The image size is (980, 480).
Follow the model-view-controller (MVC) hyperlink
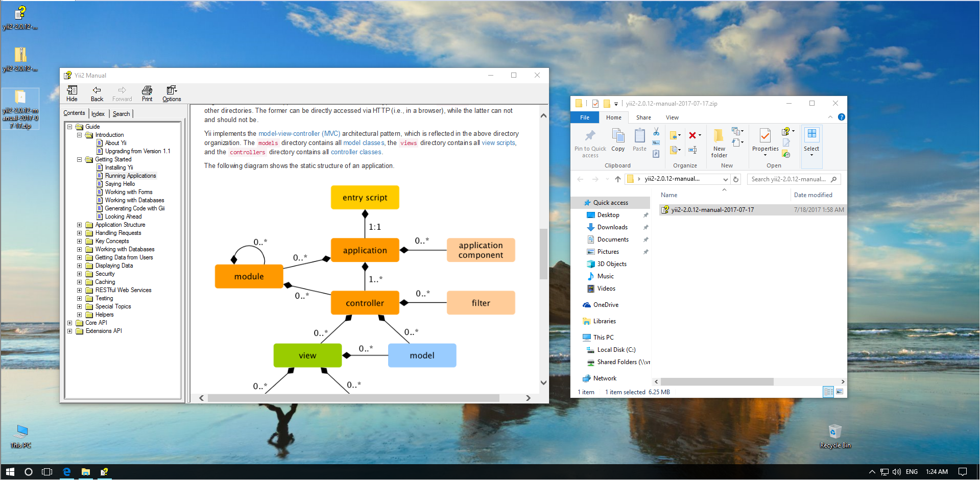click(300, 133)
